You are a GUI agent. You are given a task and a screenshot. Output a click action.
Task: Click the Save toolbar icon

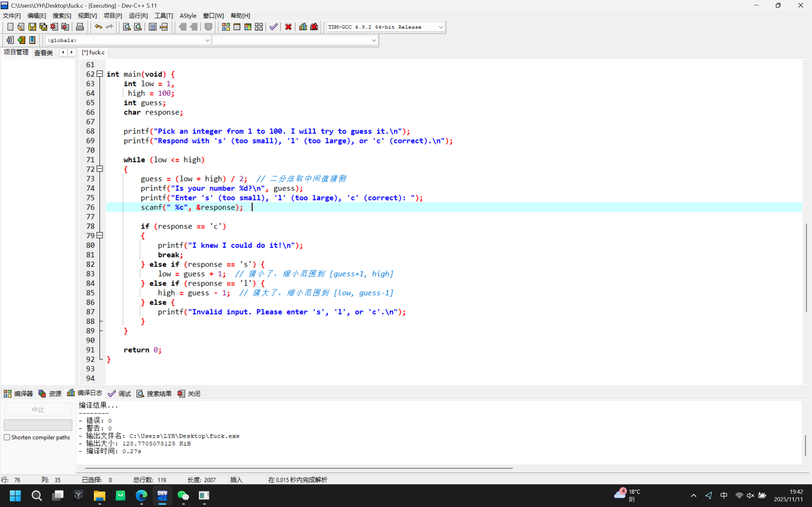click(33, 27)
